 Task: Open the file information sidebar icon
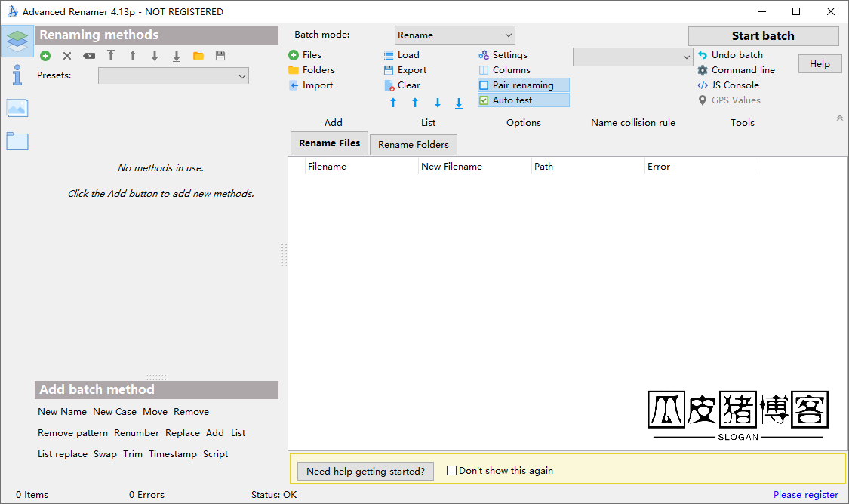tap(17, 75)
